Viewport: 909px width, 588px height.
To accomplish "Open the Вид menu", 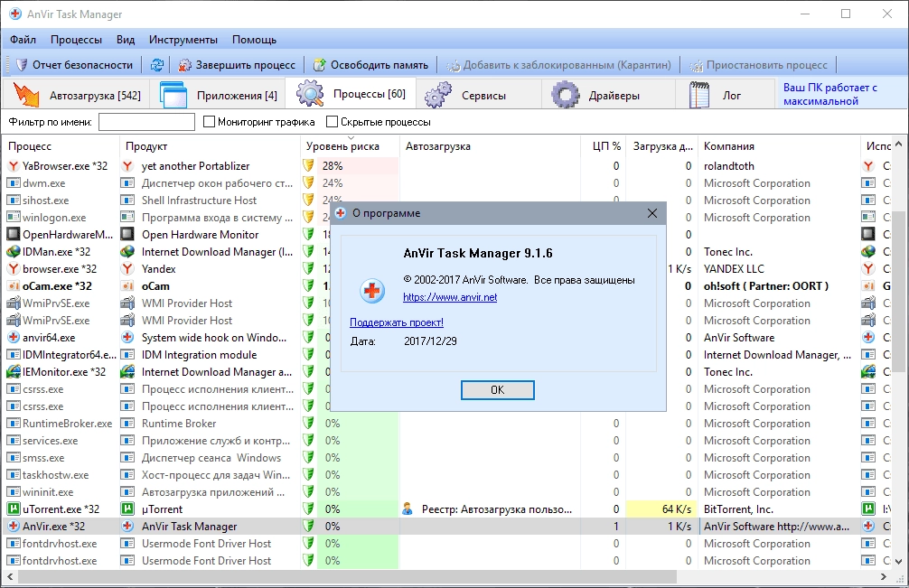I will (x=126, y=40).
